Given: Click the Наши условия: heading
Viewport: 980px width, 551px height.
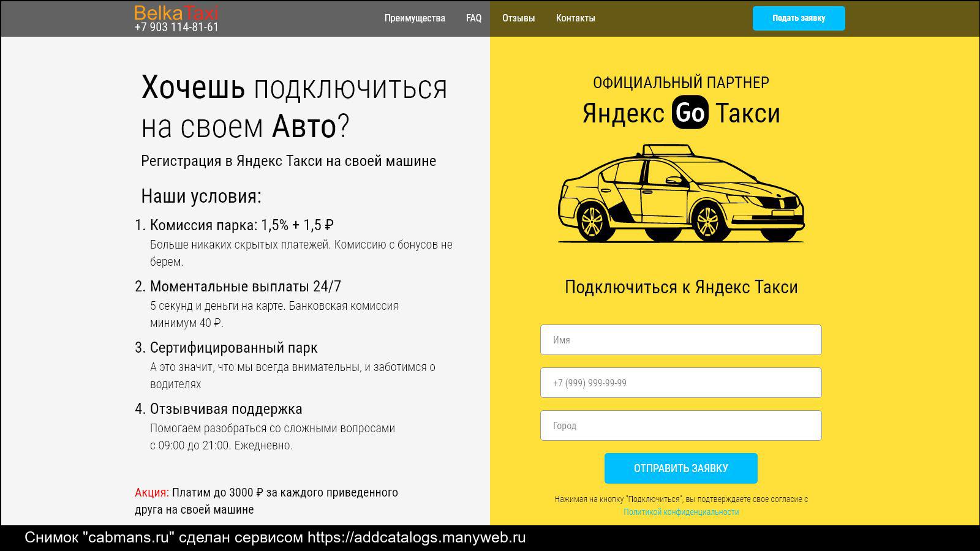Looking at the screenshot, I should click(201, 196).
